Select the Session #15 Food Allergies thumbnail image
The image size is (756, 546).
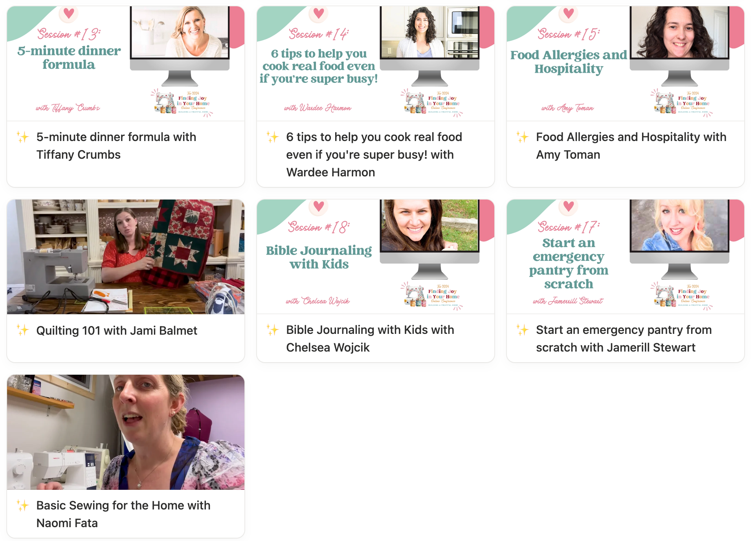(x=626, y=63)
